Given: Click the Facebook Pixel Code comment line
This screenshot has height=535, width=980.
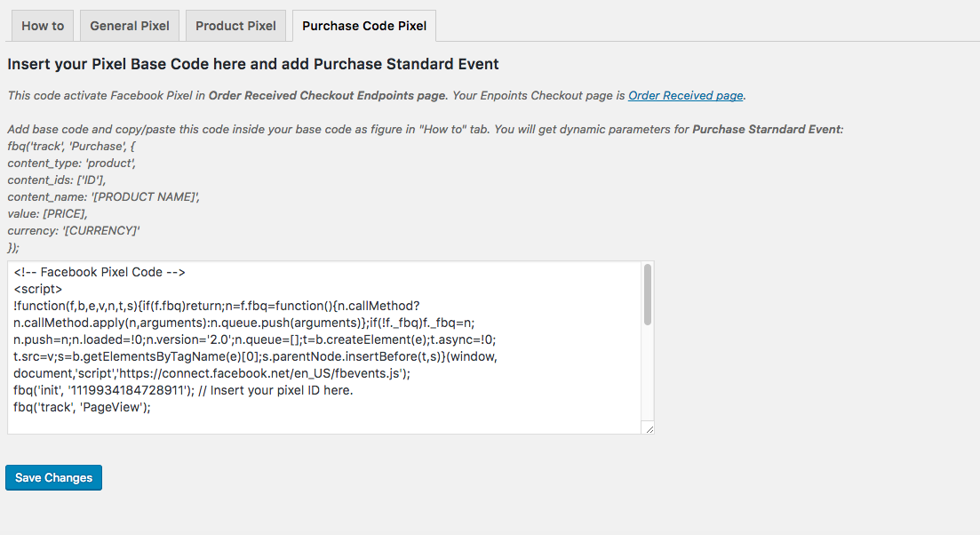Looking at the screenshot, I should (100, 273).
